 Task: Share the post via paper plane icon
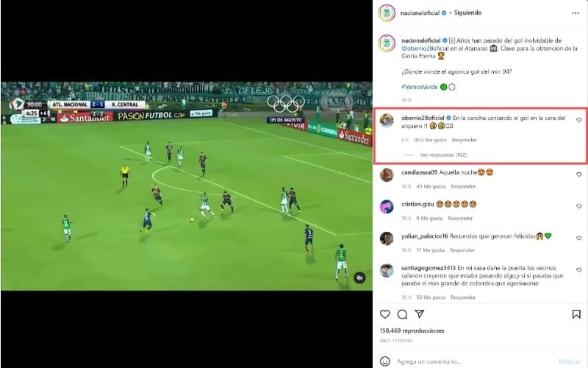419,314
